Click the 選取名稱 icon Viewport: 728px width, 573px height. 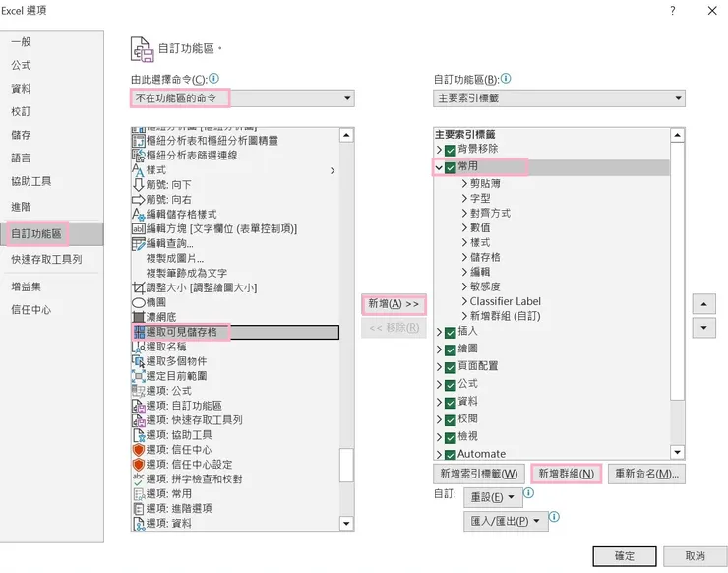tap(139, 347)
